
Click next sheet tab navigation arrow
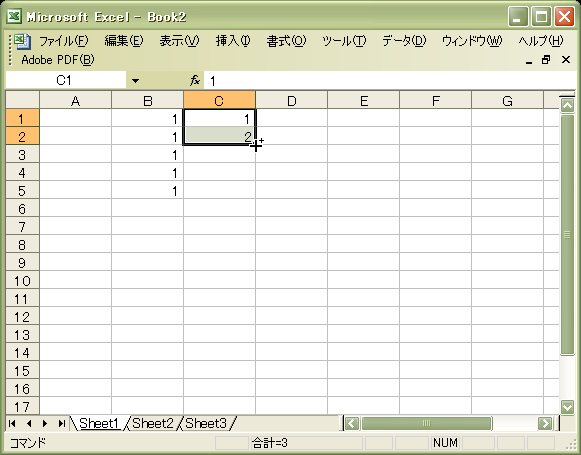(45, 423)
